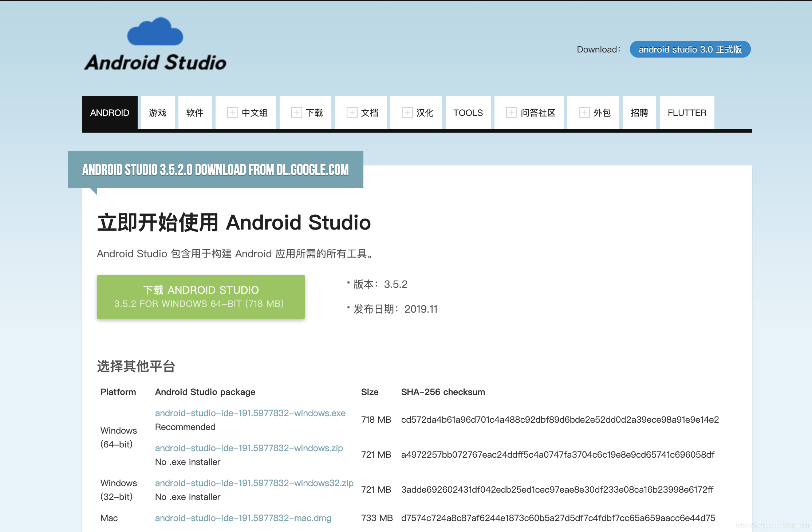The image size is (812, 532).
Task: Open the windows.zip package link
Action: point(249,448)
